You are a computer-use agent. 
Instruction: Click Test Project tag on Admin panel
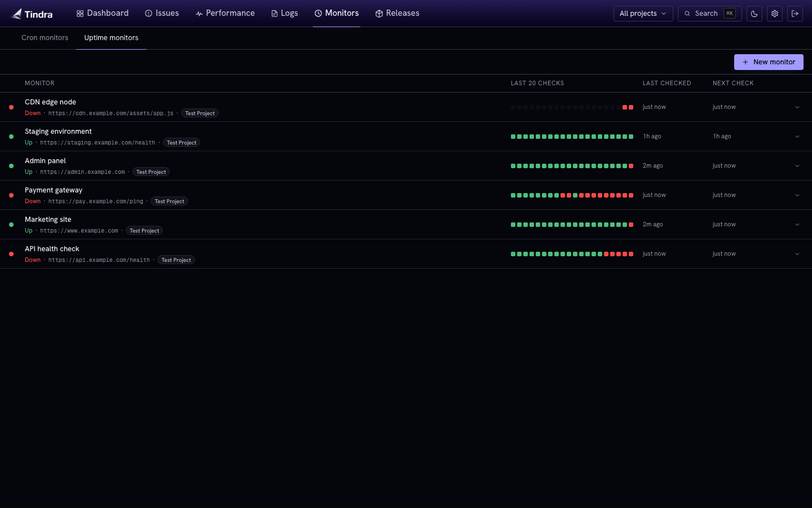coord(151,172)
